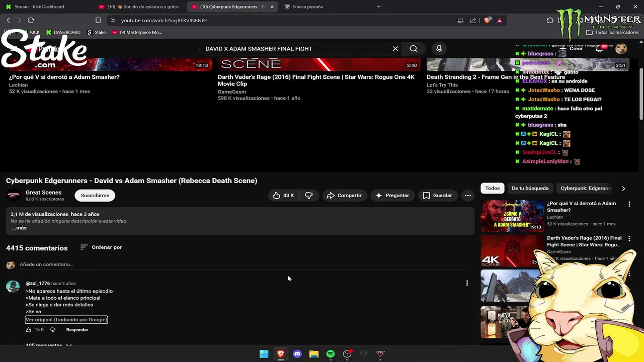Screen dimensions: 644x362
Task: Open the DASHBOARD bookmark
Action: (x=63, y=32)
